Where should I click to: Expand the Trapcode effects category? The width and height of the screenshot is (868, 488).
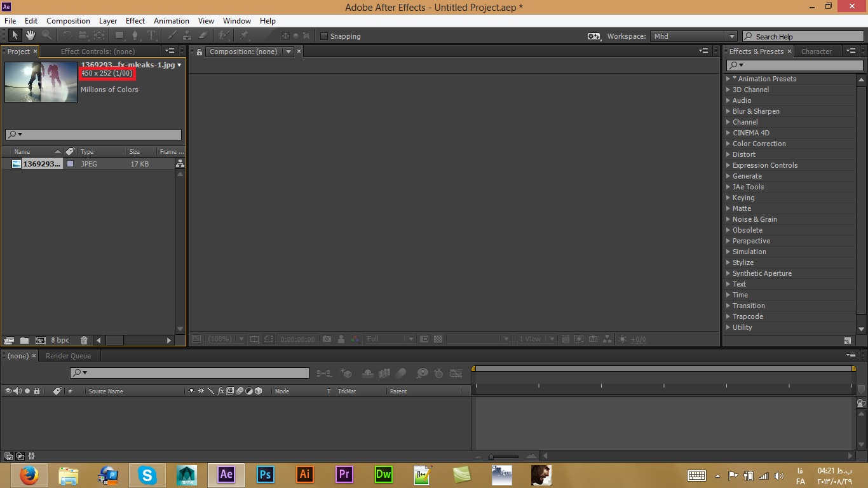click(729, 316)
